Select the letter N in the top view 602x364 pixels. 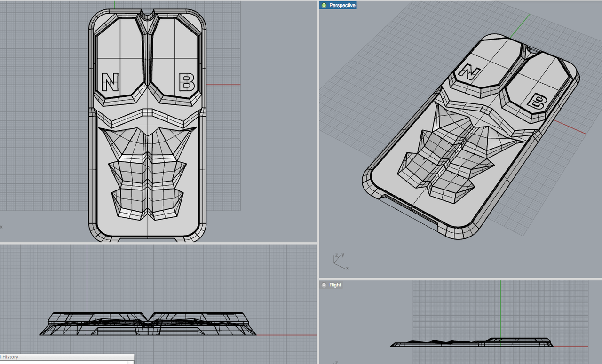(110, 82)
